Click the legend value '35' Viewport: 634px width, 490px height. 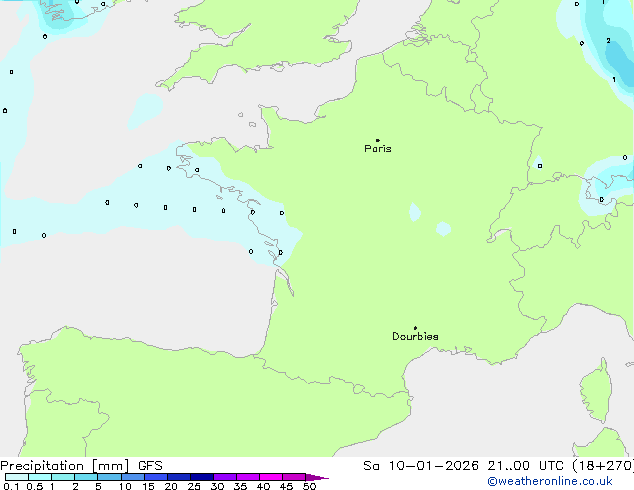point(241,486)
